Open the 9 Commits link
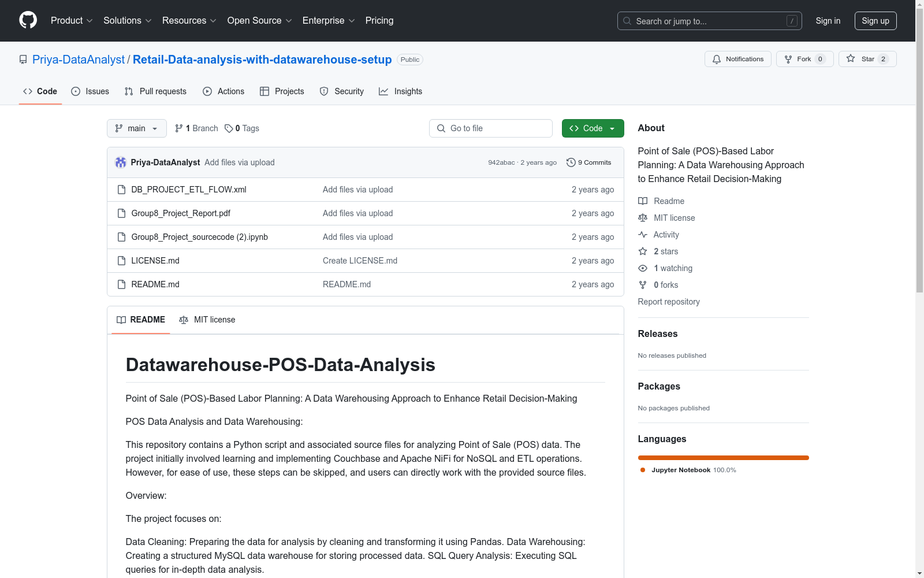This screenshot has height=578, width=924. 589,162
